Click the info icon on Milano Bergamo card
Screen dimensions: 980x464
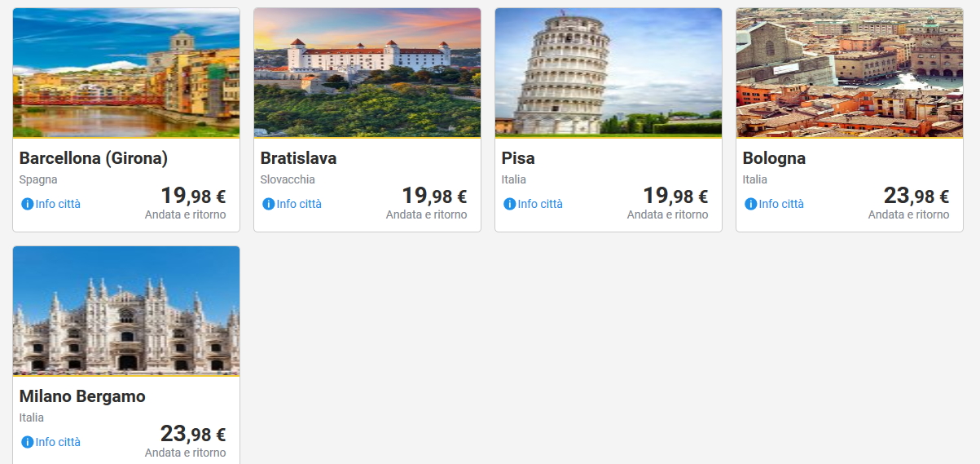click(x=28, y=442)
